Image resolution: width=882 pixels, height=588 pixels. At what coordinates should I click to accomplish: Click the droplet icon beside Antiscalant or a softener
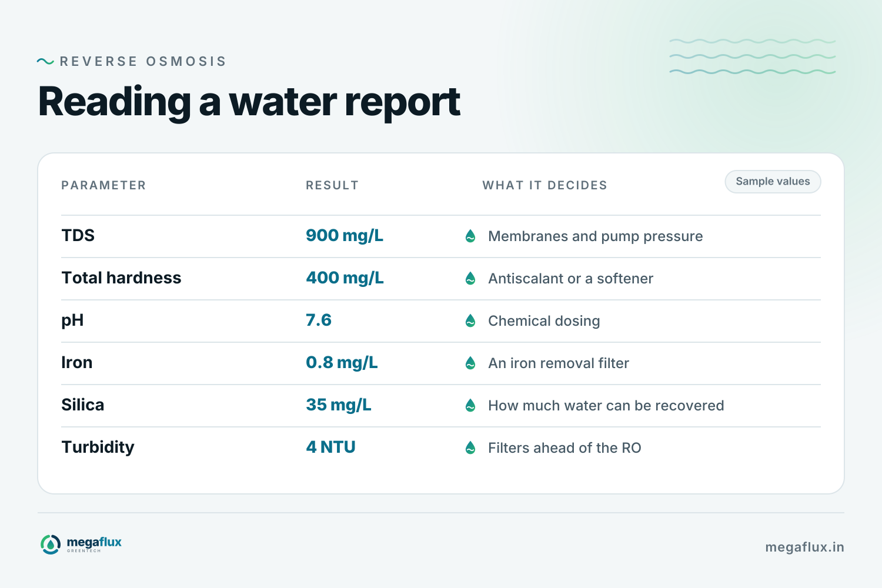(470, 278)
